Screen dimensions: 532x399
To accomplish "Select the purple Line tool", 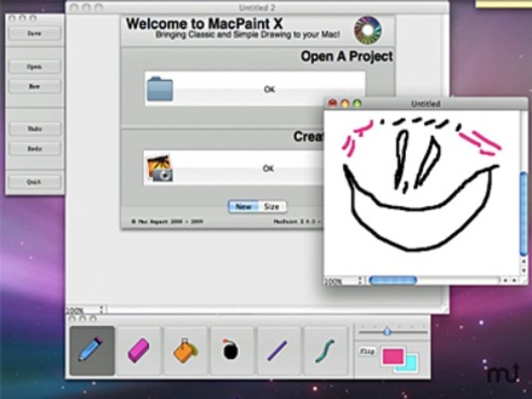I will click(x=278, y=350).
